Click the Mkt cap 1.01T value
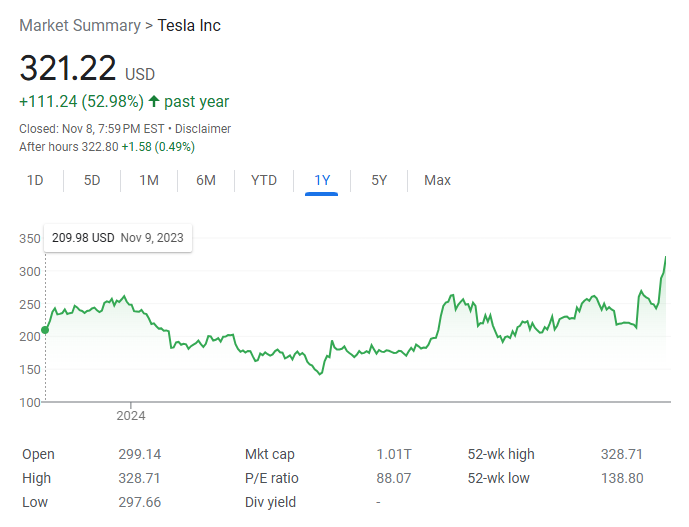The width and height of the screenshot is (689, 527). coord(392,454)
